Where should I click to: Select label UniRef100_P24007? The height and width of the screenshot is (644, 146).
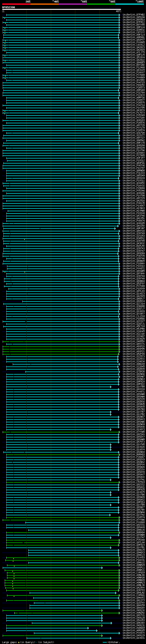pos(134,72)
